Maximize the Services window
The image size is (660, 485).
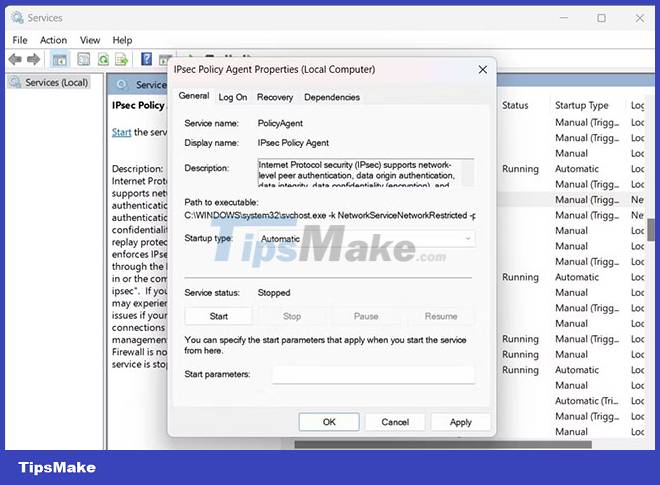tap(601, 18)
